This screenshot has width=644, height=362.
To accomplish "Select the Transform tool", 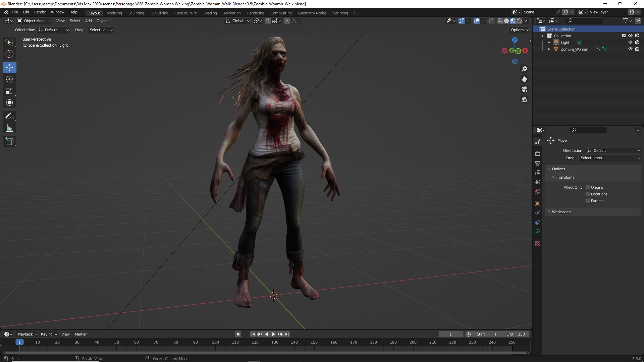I will [x=9, y=103].
